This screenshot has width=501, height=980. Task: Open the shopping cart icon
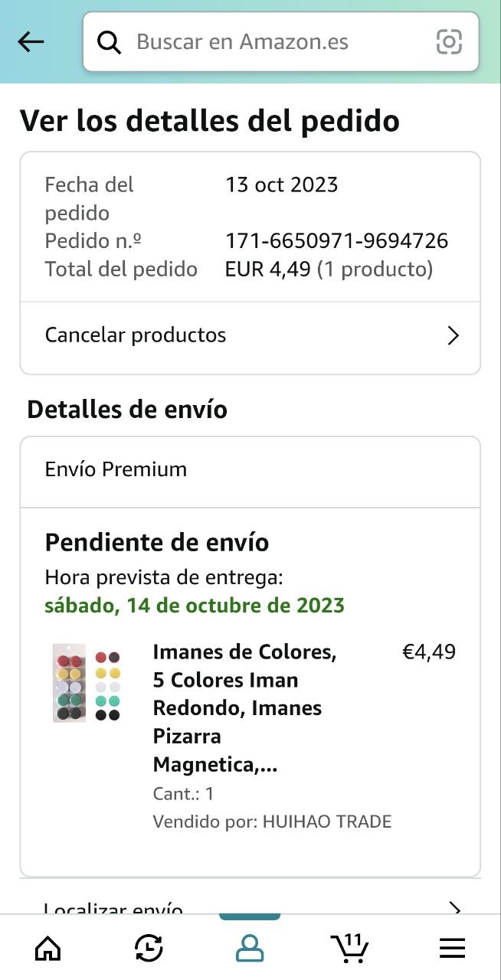(x=350, y=948)
